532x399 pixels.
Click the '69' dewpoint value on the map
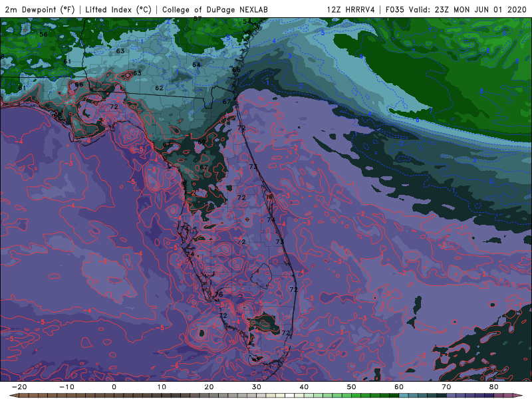click(201, 142)
